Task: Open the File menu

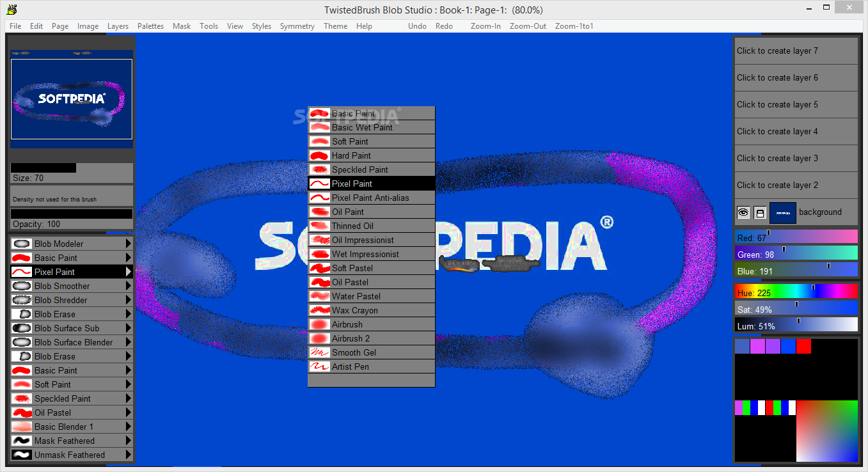Action: click(x=15, y=26)
